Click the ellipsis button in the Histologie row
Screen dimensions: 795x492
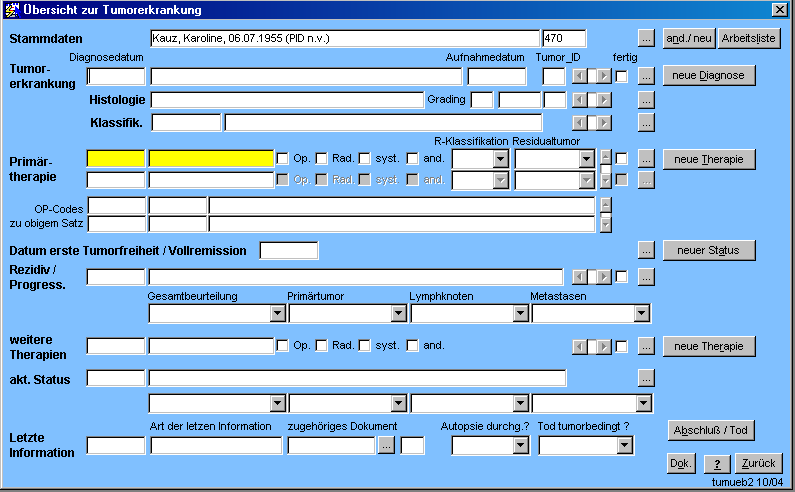[x=646, y=99]
